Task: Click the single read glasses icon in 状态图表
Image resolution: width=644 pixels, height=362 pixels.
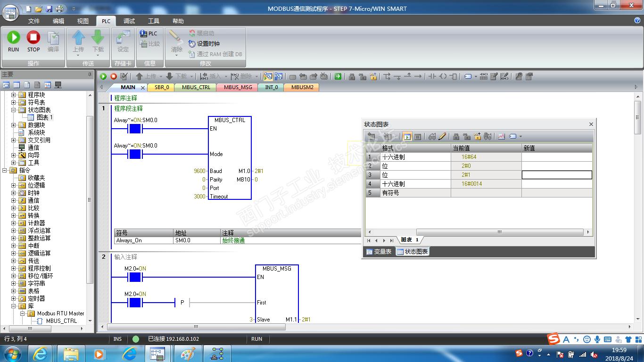Action: 432,137
